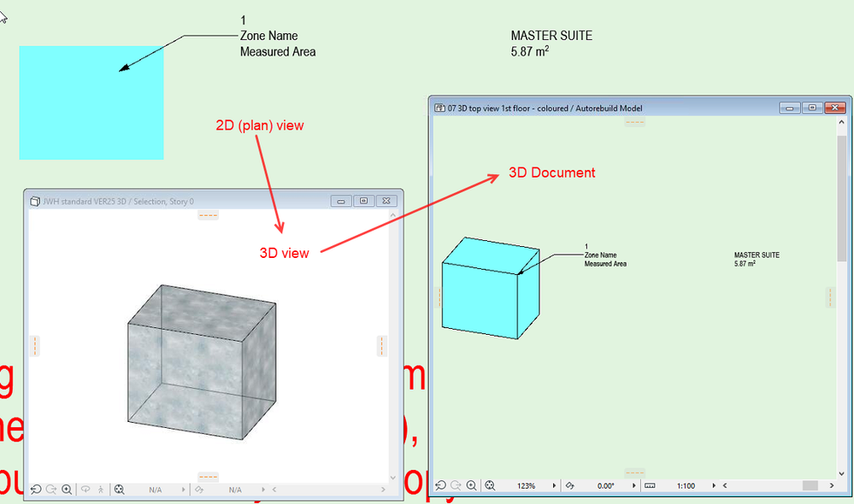Open the zoom dropdown arrow next to 123%
The image size is (854, 504).
tap(554, 485)
